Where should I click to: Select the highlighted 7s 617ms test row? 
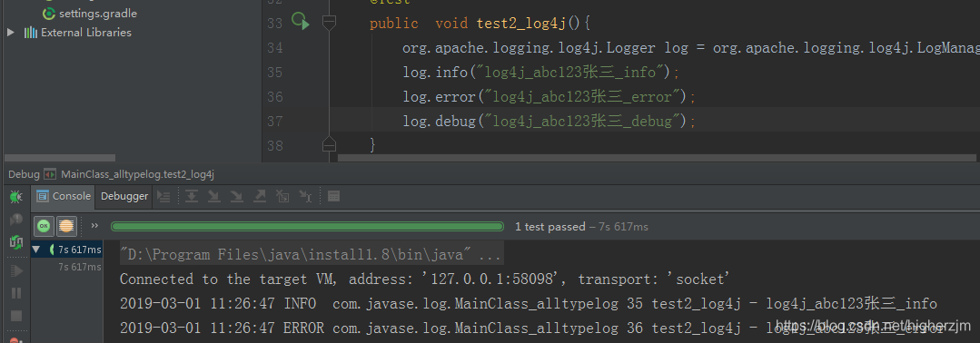click(x=67, y=250)
